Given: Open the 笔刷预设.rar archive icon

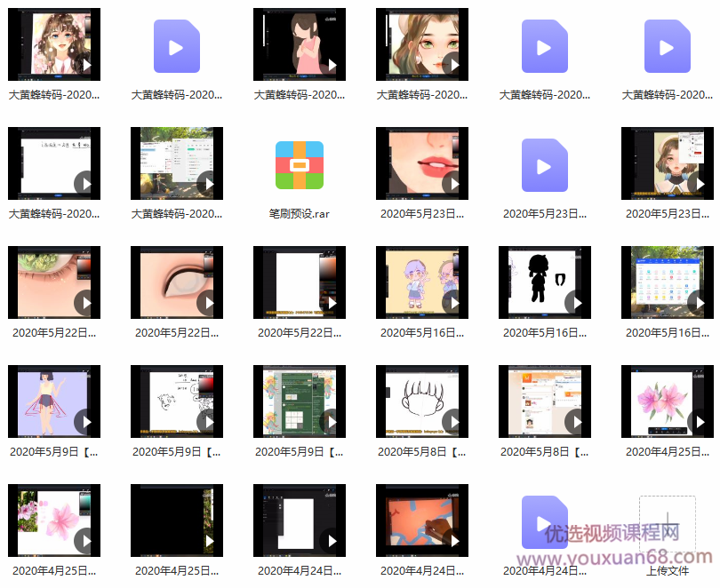Looking at the screenshot, I should 299,163.
